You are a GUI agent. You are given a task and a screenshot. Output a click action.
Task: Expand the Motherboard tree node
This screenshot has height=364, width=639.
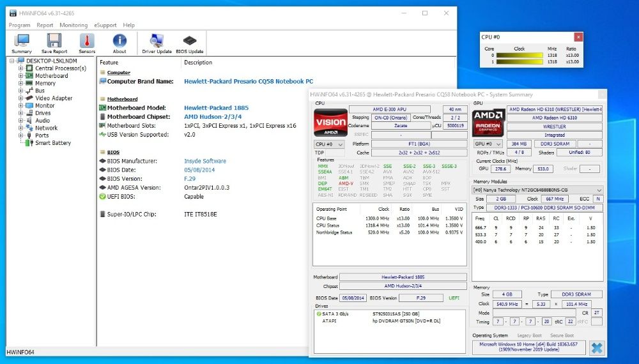pos(20,76)
